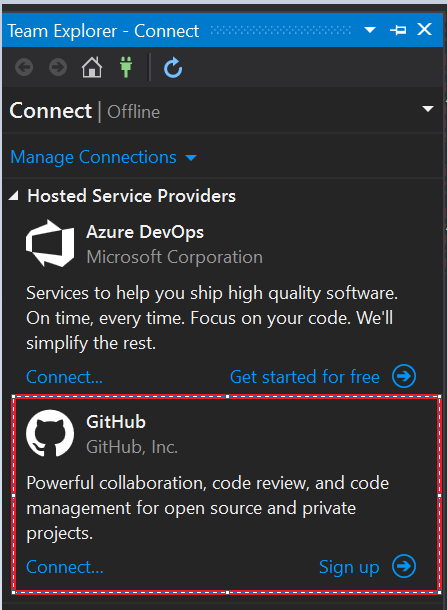447x610 pixels.
Task: Open the Connect page dropdown arrow
Action: pyautogui.click(x=428, y=109)
